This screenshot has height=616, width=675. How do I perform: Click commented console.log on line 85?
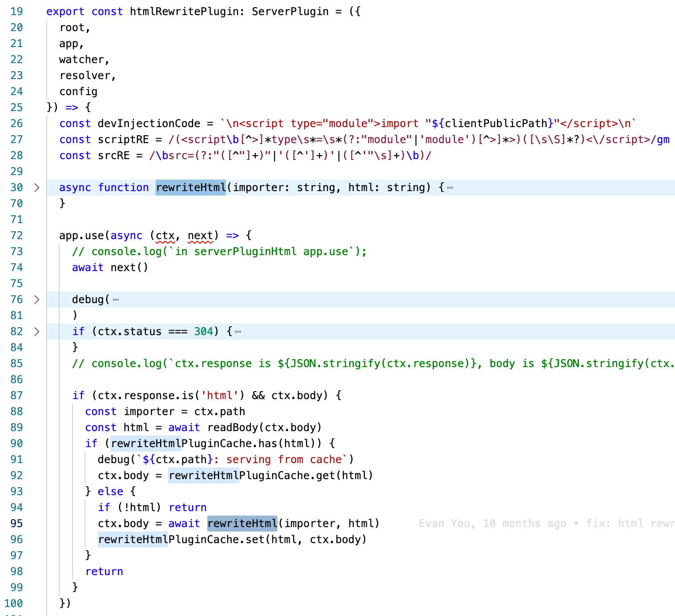(374, 364)
